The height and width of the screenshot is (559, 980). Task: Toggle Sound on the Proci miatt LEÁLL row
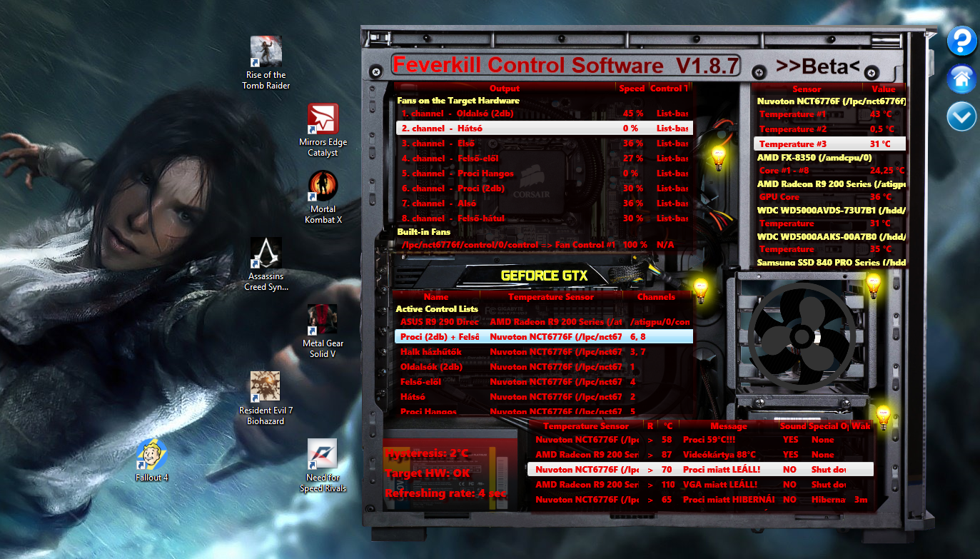click(x=789, y=469)
